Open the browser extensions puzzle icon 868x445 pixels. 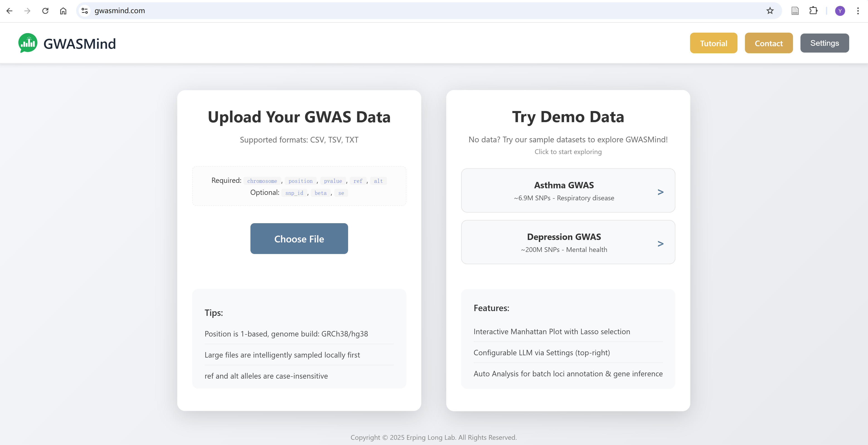813,11
